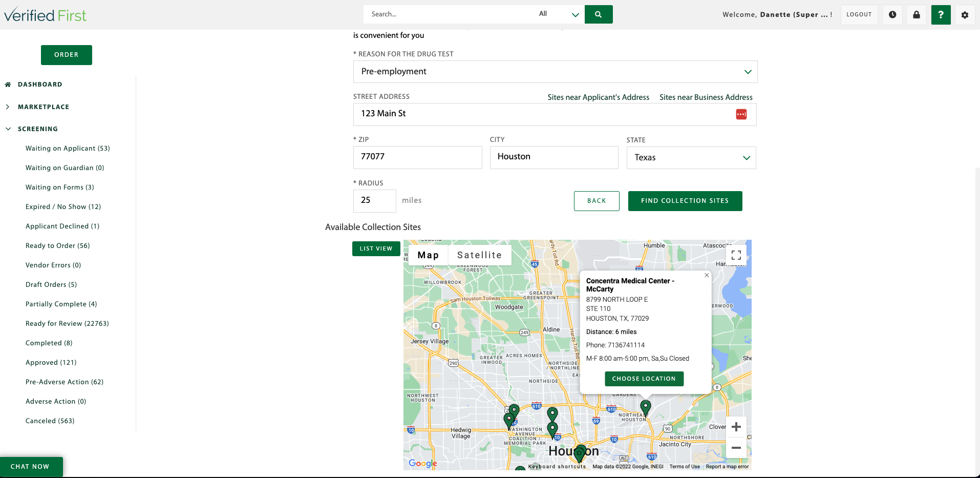The height and width of the screenshot is (478, 980).
Task: Switch the map to Satellite view
Action: 479,255
